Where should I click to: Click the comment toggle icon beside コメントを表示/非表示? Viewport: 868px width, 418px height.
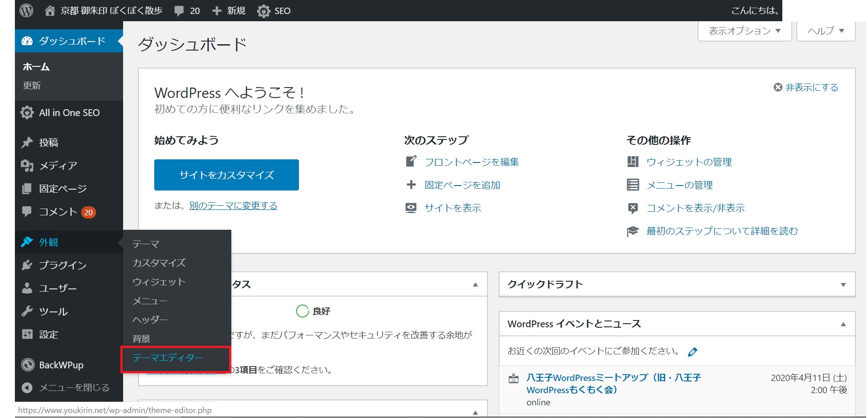(633, 208)
